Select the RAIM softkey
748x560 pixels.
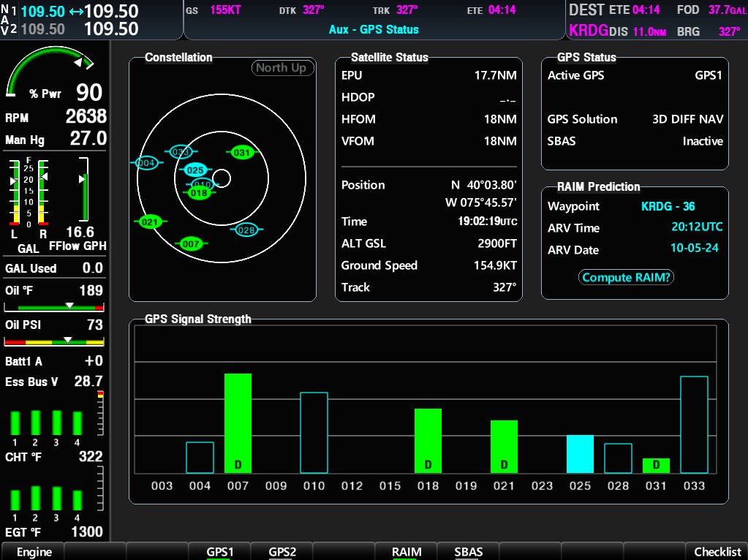pos(406,551)
